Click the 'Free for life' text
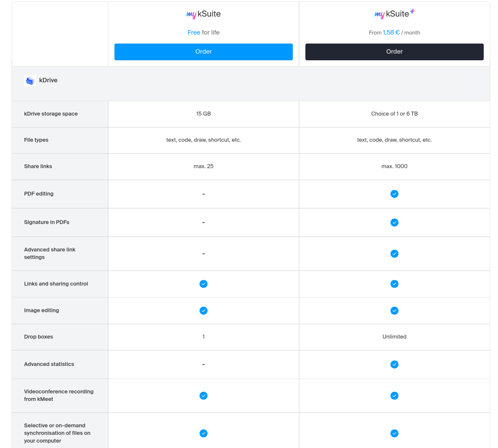 (x=203, y=33)
